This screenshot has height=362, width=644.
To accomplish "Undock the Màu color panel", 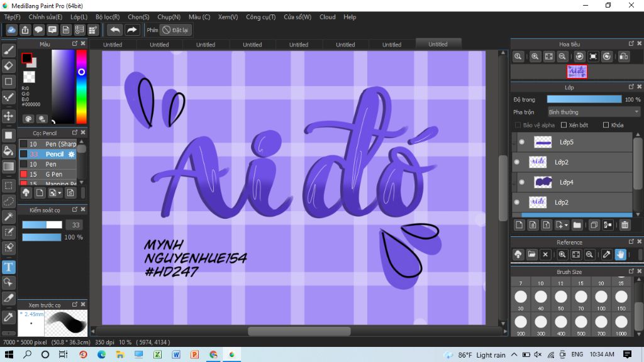I will [75, 43].
